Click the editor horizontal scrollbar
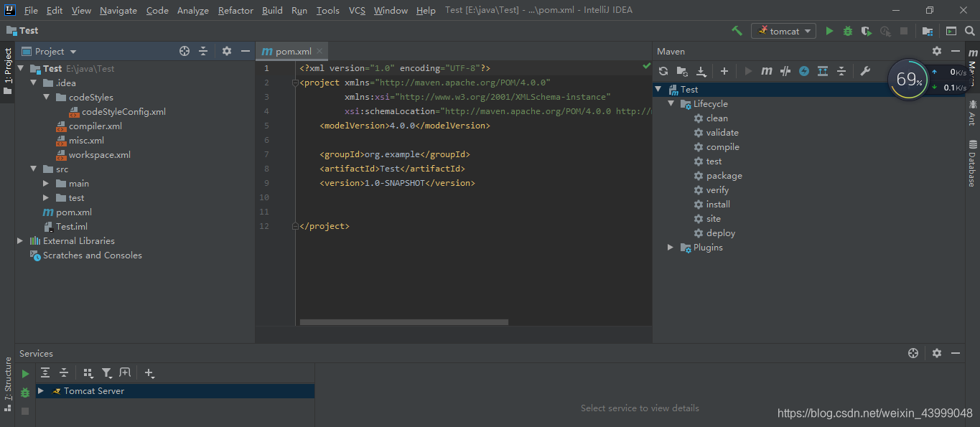The image size is (980, 427). coord(403,322)
